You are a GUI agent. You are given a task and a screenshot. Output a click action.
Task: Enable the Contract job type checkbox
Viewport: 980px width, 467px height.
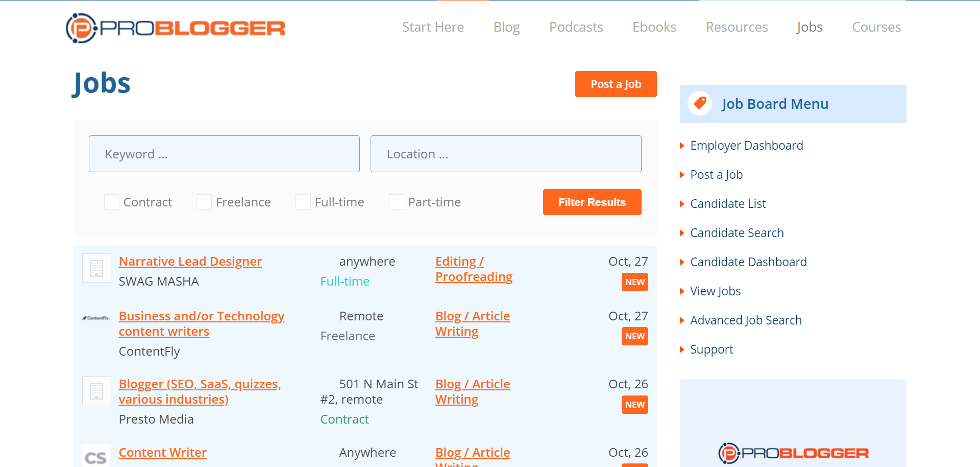point(112,202)
